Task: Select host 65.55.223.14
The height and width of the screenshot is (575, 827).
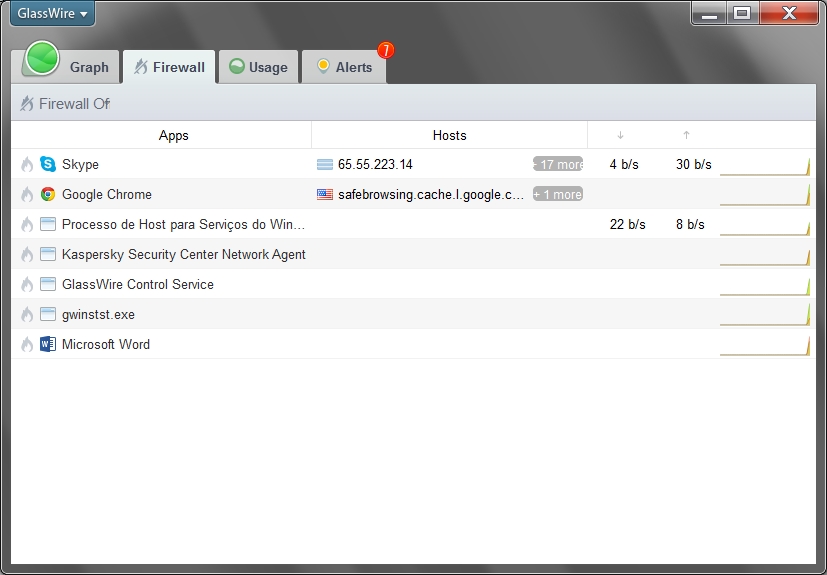Action: [376, 165]
